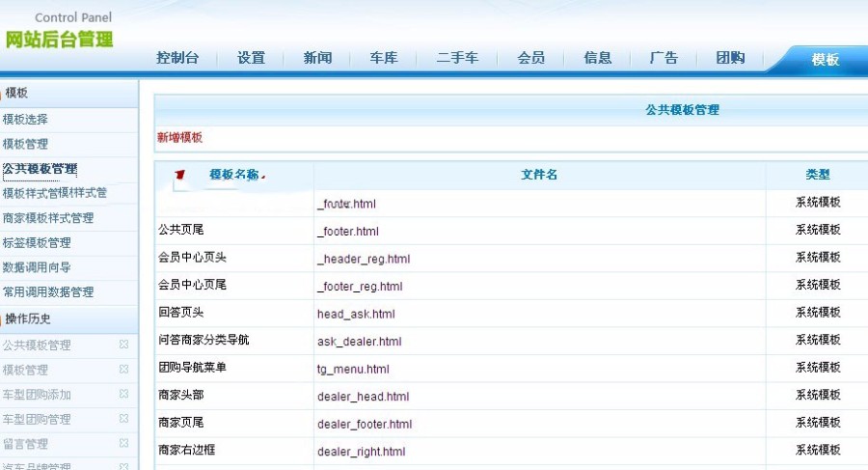Click 系统模板 type in dealer_head.html row
868x470 pixels.
818,395
